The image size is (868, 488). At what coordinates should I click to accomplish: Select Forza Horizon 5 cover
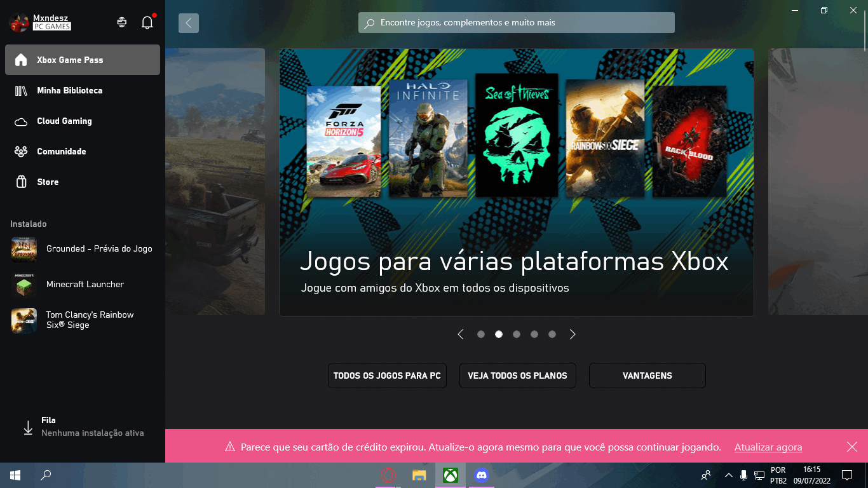tap(344, 142)
